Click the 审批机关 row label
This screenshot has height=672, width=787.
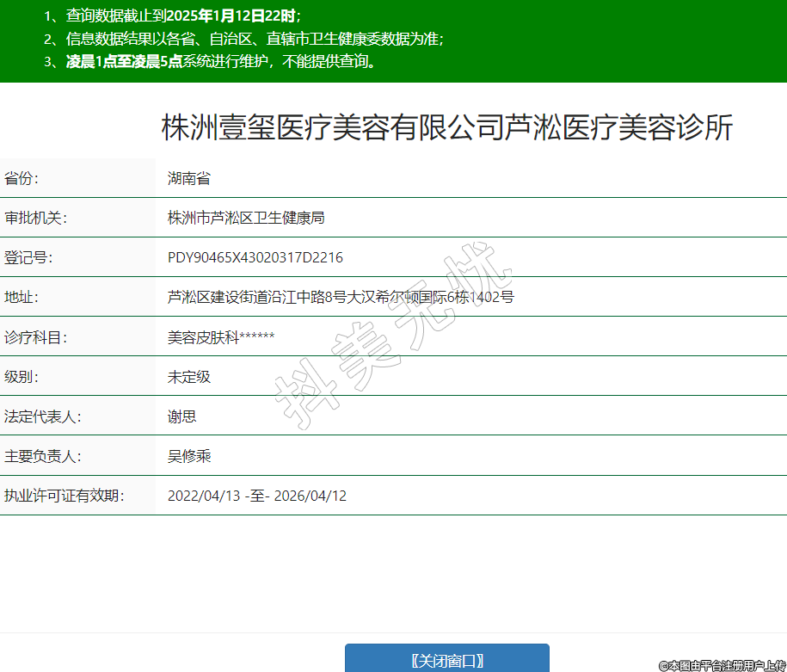point(35,219)
